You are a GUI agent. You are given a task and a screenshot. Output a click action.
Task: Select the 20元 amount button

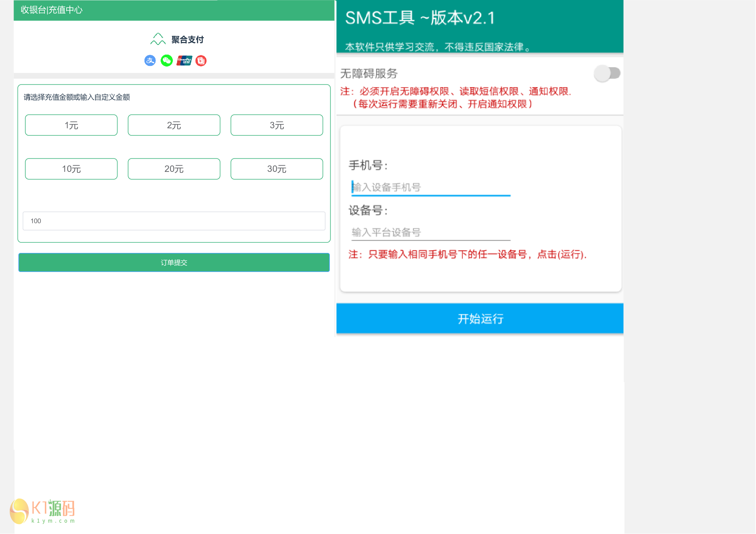[174, 169]
